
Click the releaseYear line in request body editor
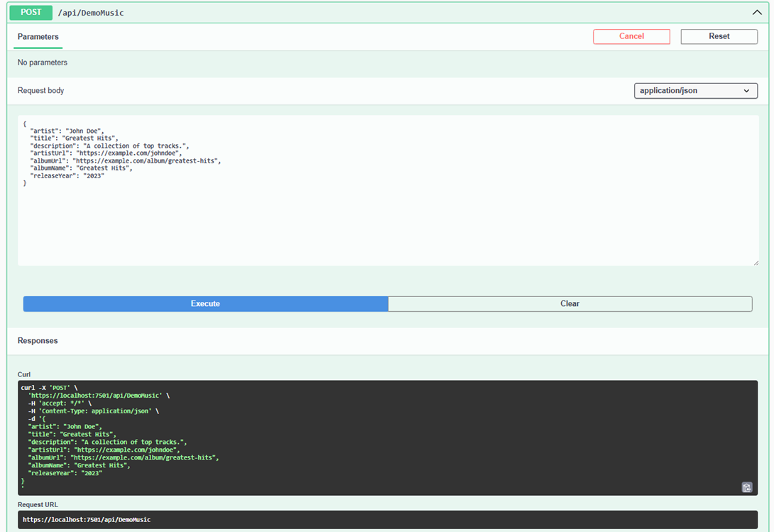67,176
